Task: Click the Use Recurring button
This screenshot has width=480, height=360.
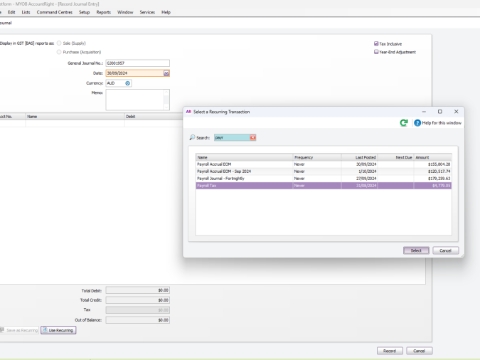Action: pos(58,330)
